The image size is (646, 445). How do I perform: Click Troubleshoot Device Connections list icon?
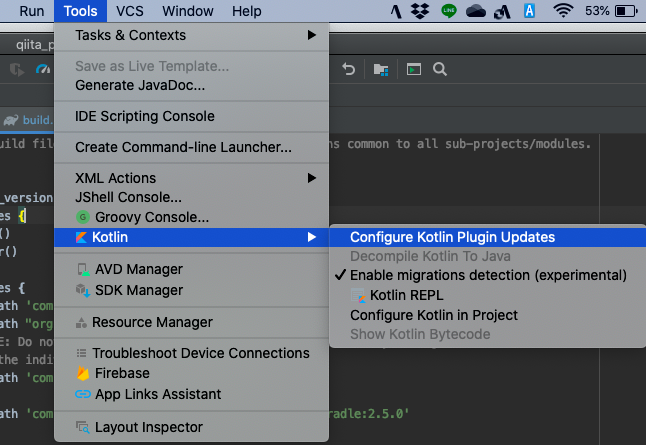(x=81, y=353)
